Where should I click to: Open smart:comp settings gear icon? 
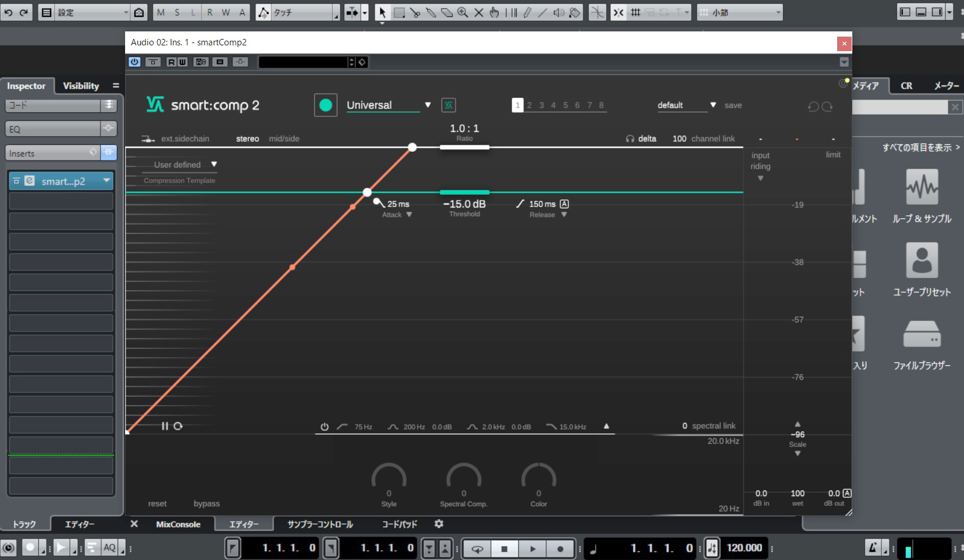pos(843,84)
